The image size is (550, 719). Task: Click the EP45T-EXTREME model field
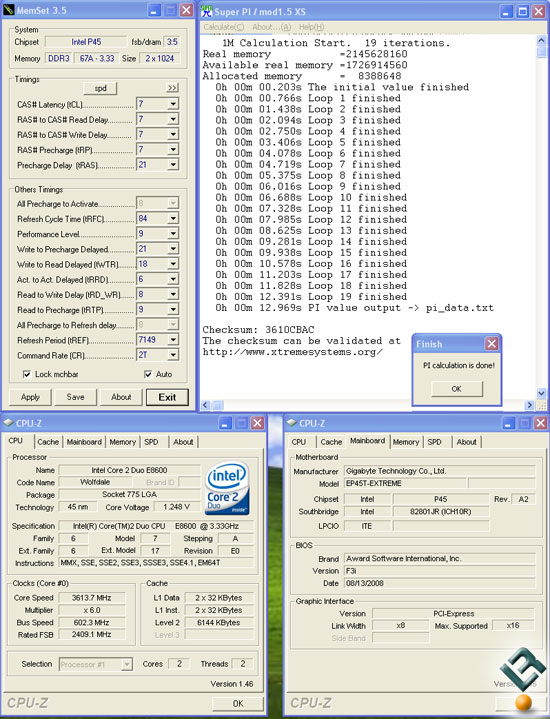pyautogui.click(x=406, y=483)
